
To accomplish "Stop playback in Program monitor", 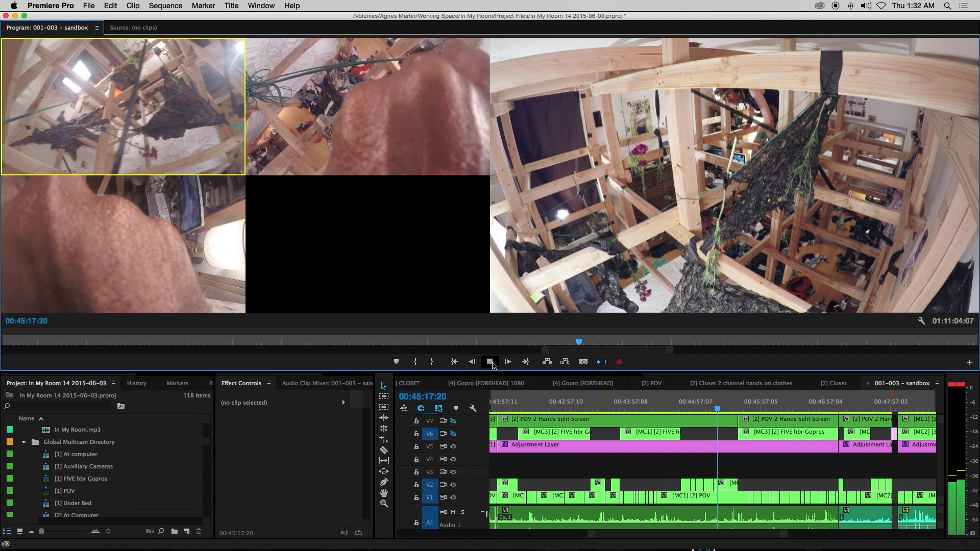I will coord(490,362).
